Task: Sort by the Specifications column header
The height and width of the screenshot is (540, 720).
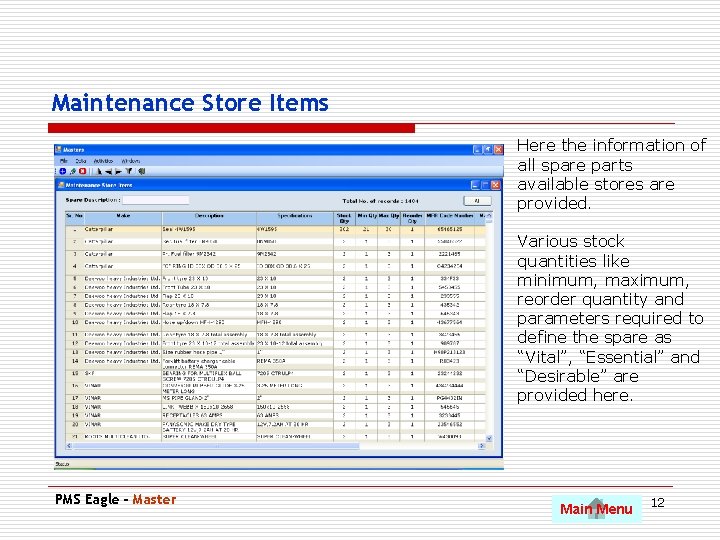Action: 295,218
